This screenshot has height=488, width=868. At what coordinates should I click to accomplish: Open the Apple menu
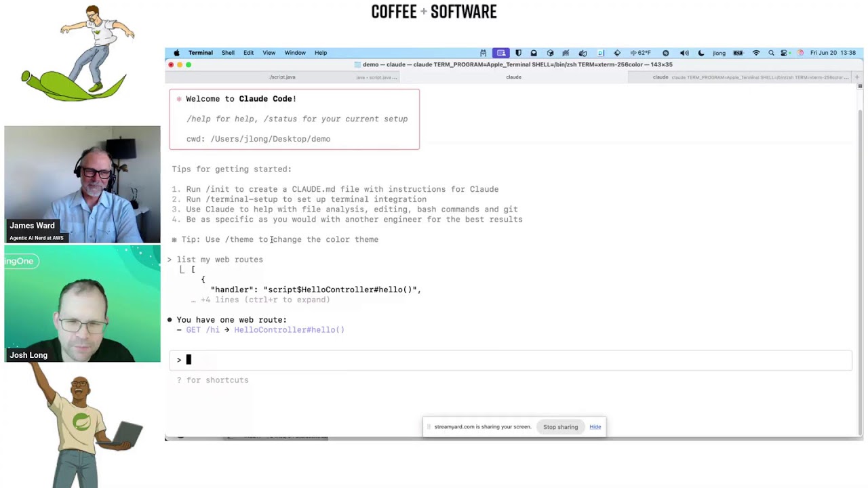coord(176,53)
